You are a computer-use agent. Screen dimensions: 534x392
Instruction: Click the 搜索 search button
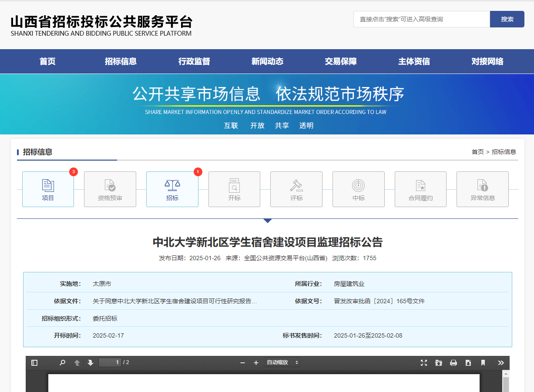pyautogui.click(x=507, y=19)
